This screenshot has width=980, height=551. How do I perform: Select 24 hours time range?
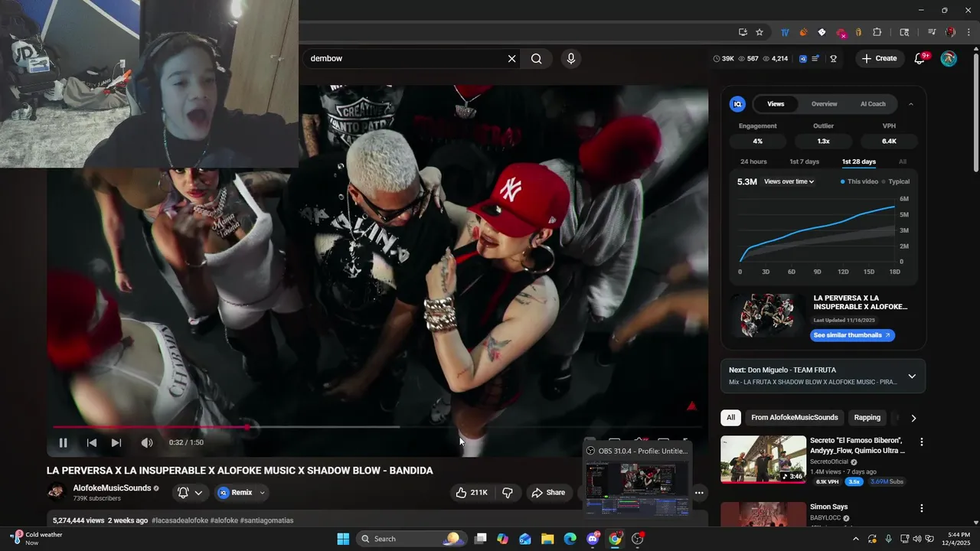753,161
